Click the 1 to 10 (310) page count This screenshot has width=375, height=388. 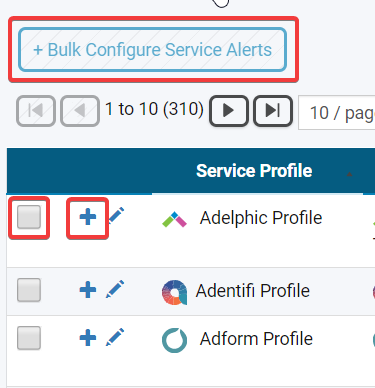coord(154,109)
